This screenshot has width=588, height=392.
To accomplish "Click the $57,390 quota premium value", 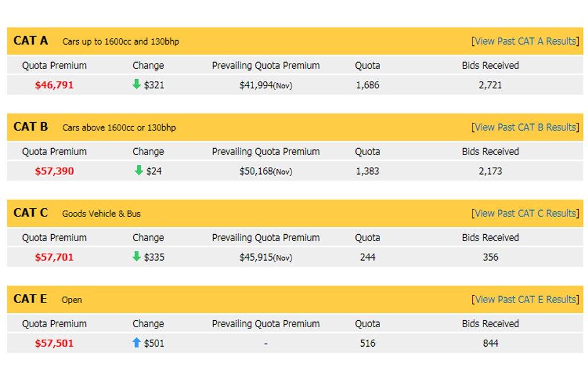I will (x=55, y=171).
